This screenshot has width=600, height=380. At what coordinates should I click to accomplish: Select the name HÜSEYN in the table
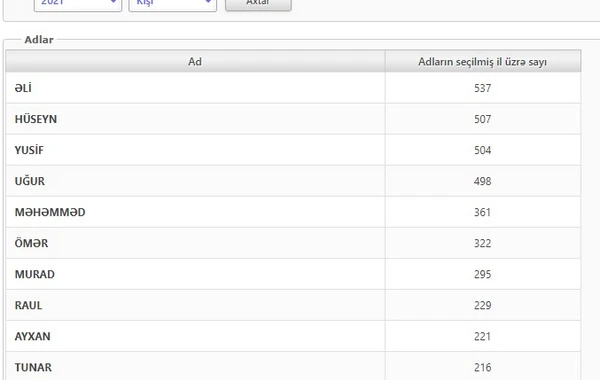click(x=36, y=119)
